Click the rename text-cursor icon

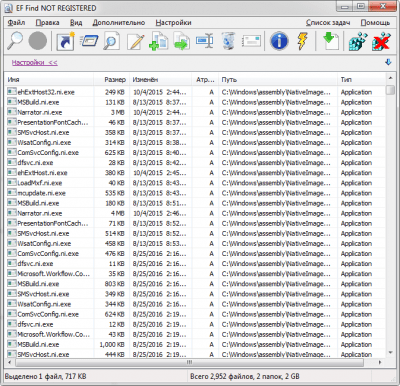(x=205, y=41)
